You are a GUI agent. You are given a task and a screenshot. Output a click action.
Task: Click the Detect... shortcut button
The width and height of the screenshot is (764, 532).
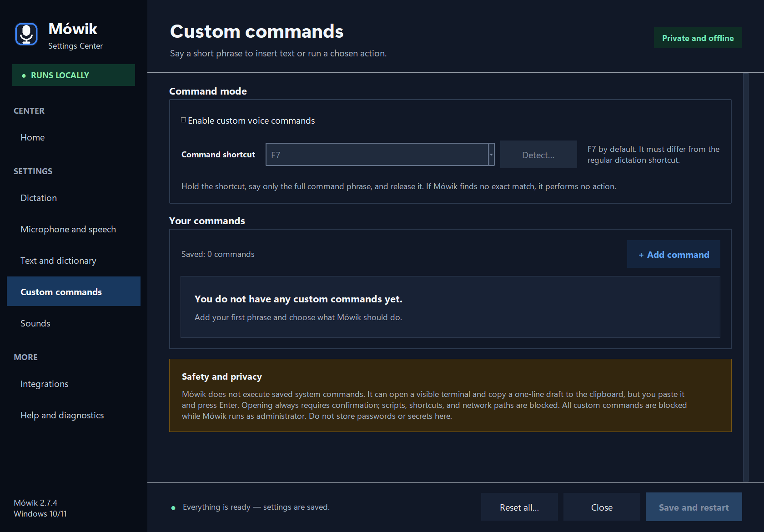tap(538, 155)
